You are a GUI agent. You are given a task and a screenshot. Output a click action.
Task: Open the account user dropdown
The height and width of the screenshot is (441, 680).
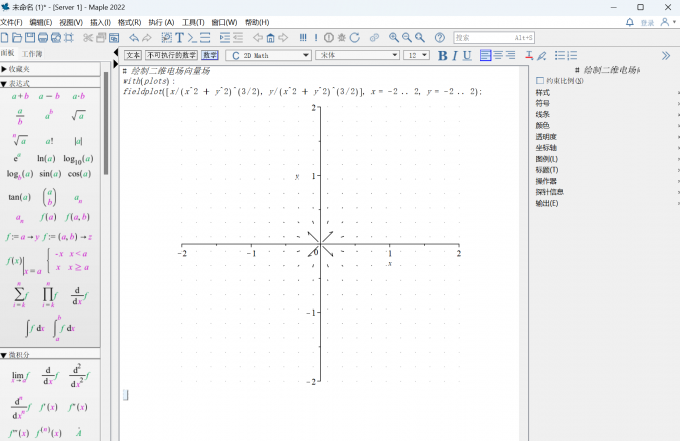coord(668,22)
